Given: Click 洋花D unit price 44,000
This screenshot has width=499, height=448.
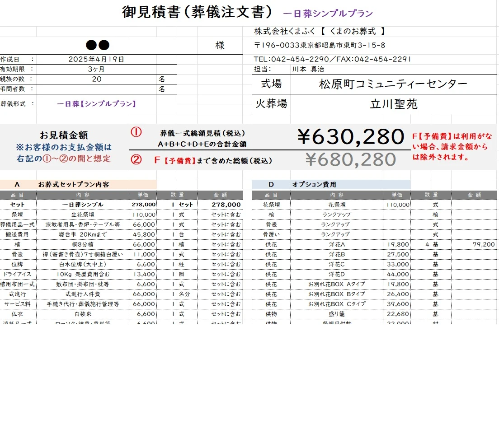Looking at the screenshot, I should (397, 274).
